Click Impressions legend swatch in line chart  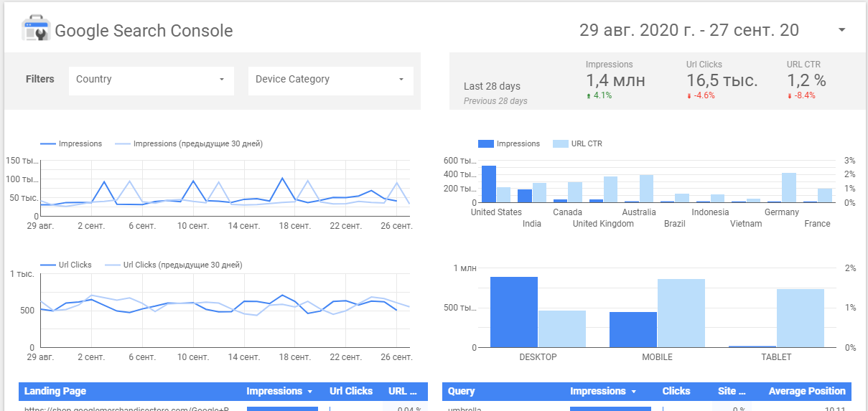48,144
